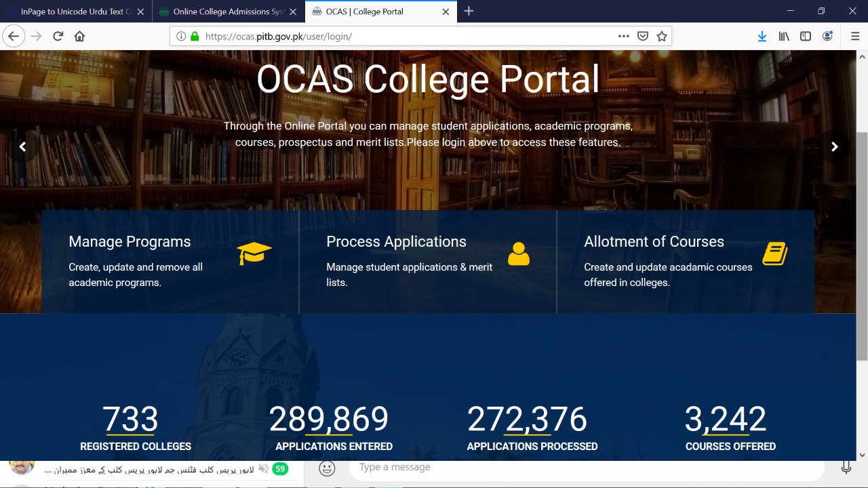Open emoji picker in chat window
Screen dimensions: 868x488
(327, 468)
